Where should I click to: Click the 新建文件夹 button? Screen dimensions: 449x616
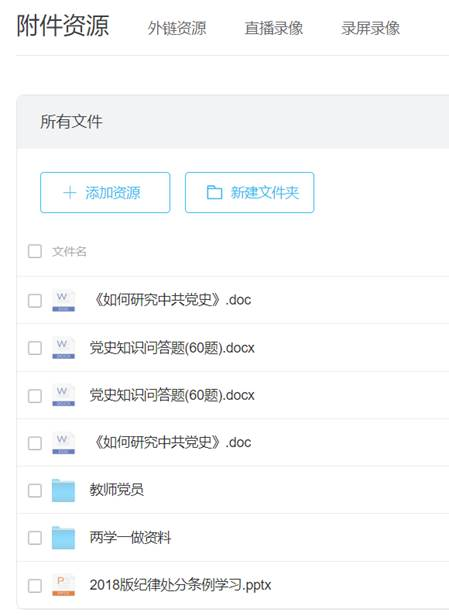[x=249, y=192]
